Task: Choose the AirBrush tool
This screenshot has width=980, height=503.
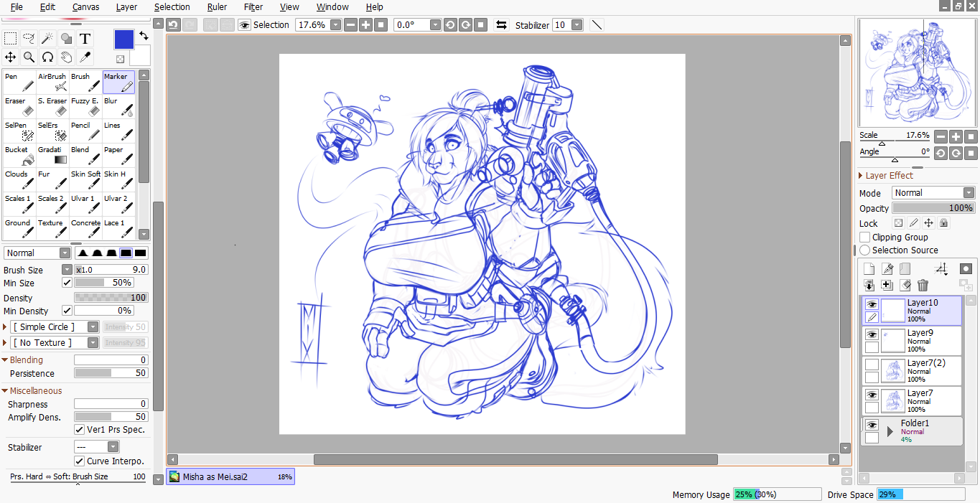Action: (x=52, y=82)
